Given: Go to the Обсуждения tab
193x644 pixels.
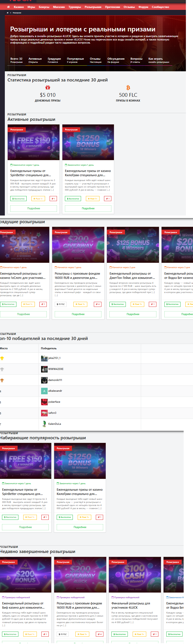Looking at the screenshot, I should (x=116, y=60).
